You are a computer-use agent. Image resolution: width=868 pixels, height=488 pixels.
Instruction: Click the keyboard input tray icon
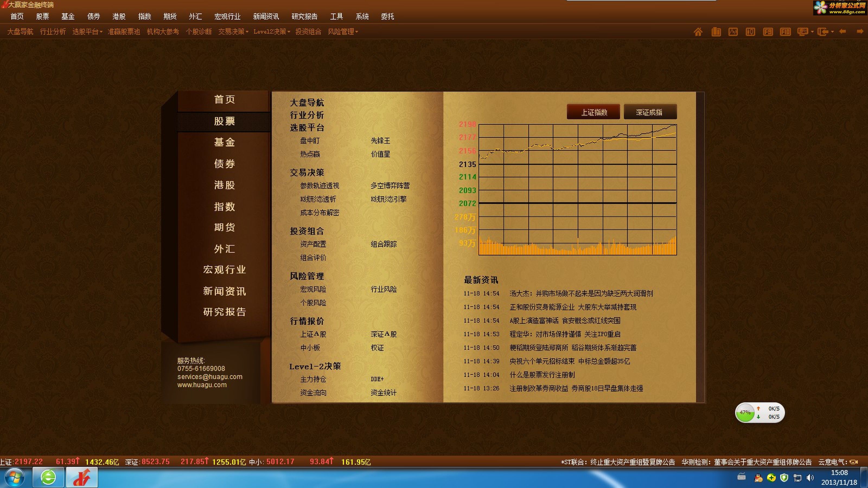pyautogui.click(x=741, y=477)
